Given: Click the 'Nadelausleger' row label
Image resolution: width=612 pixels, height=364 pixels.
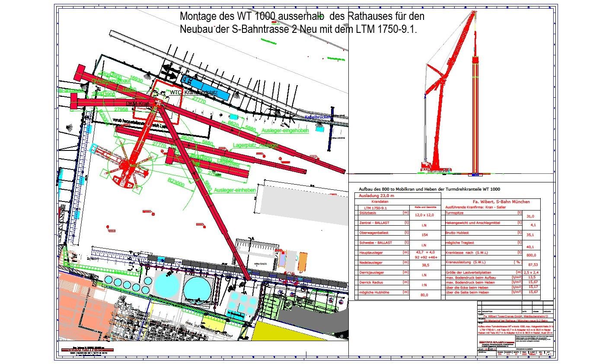Looking at the screenshot, I should 371,262.
